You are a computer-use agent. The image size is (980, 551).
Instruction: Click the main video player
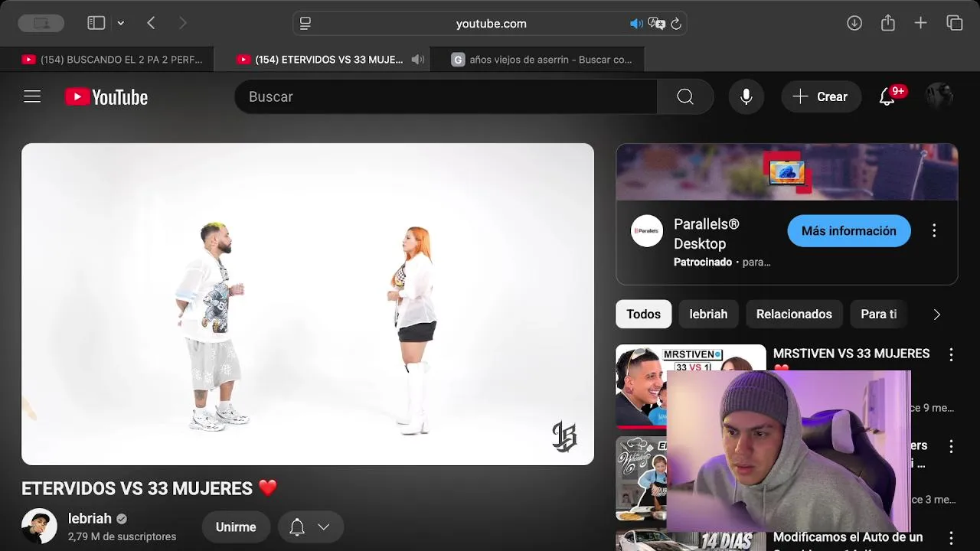[x=308, y=304]
